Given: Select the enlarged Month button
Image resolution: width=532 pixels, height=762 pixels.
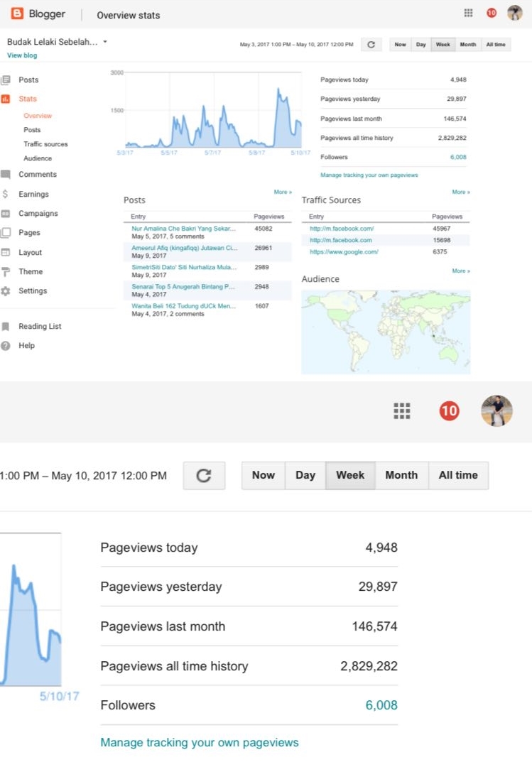Looking at the screenshot, I should pos(402,475).
